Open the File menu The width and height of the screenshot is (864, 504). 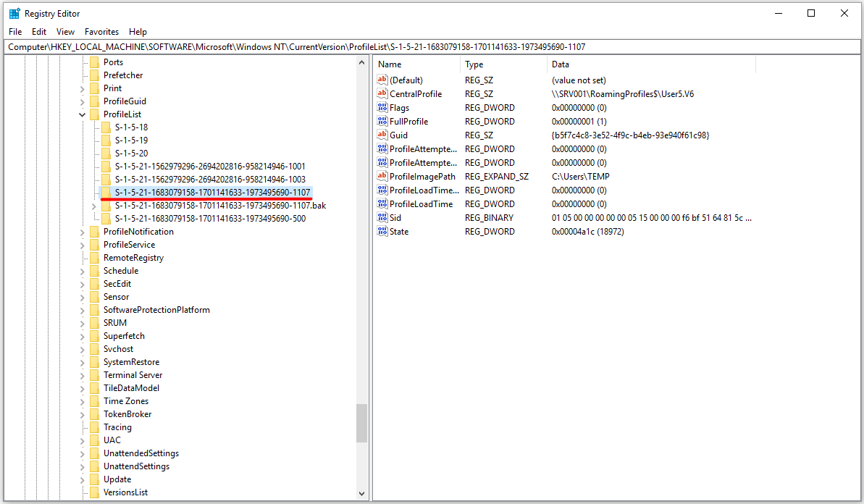click(x=15, y=31)
